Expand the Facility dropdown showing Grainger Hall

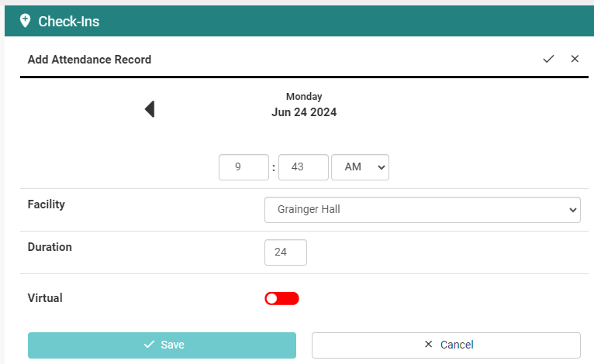coord(422,209)
